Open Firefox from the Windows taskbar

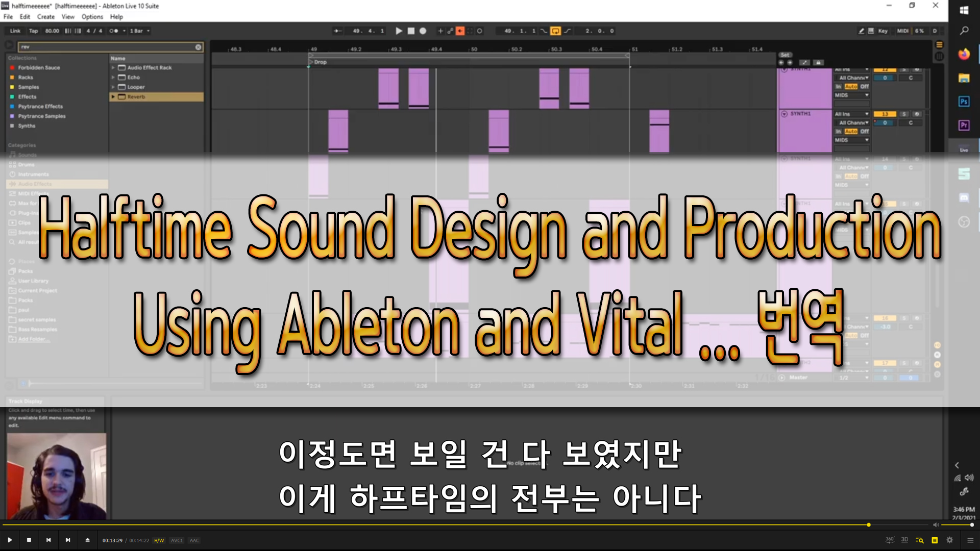tap(964, 54)
